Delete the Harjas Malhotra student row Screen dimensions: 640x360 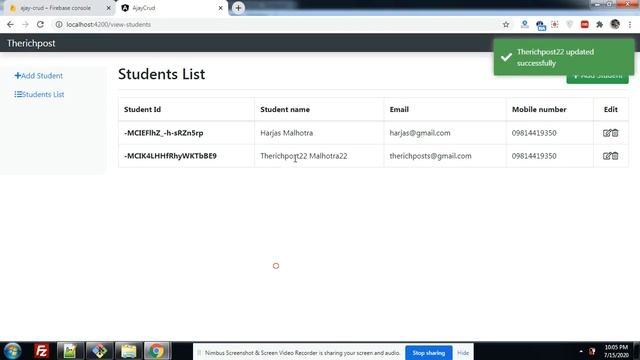coord(615,133)
